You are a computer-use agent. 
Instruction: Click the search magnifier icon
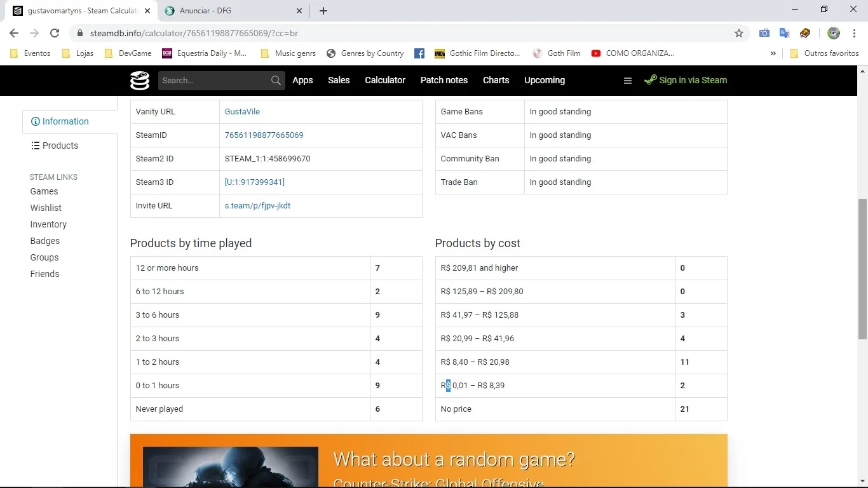coord(276,81)
